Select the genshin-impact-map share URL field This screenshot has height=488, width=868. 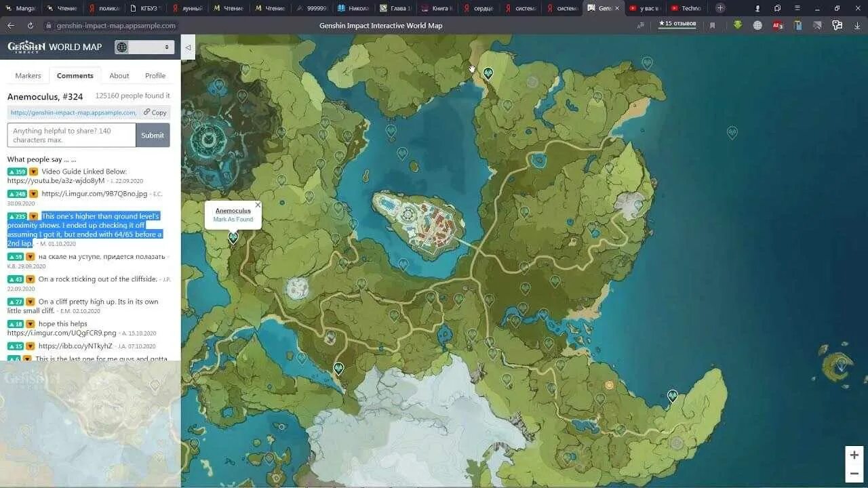coord(73,113)
